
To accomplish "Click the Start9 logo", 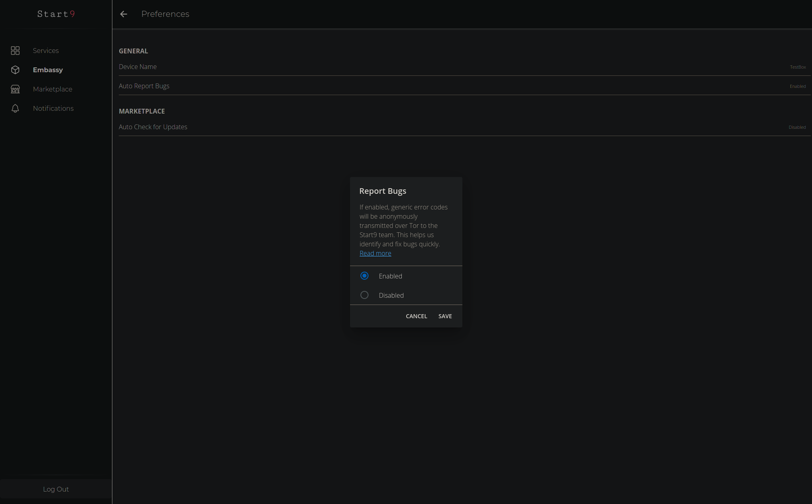I will (56, 14).
